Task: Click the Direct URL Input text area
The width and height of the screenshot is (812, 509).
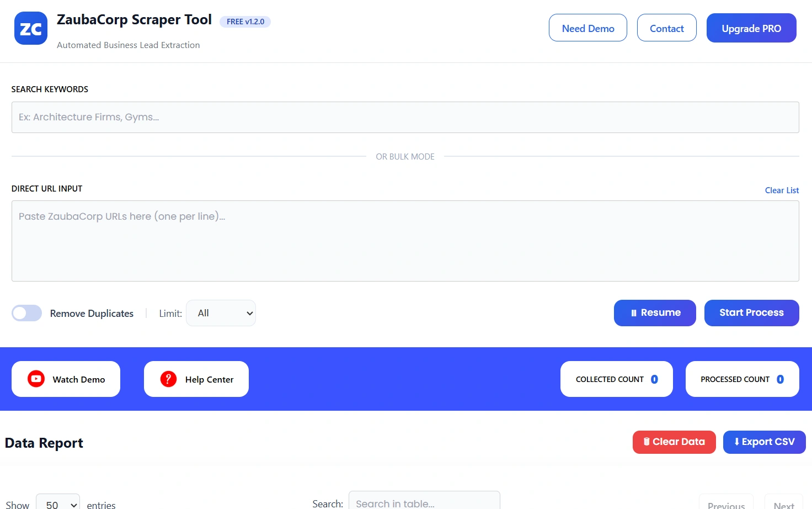Action: pyautogui.click(x=405, y=241)
